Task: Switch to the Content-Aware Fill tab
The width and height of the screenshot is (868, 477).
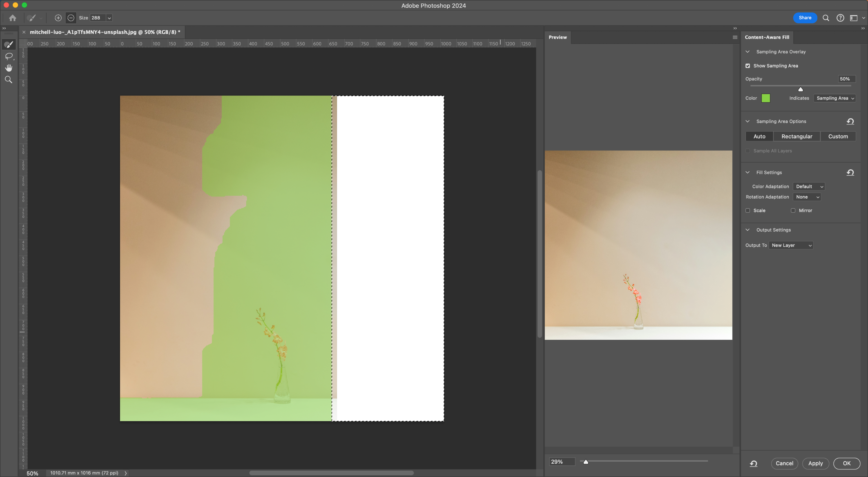Action: point(767,37)
